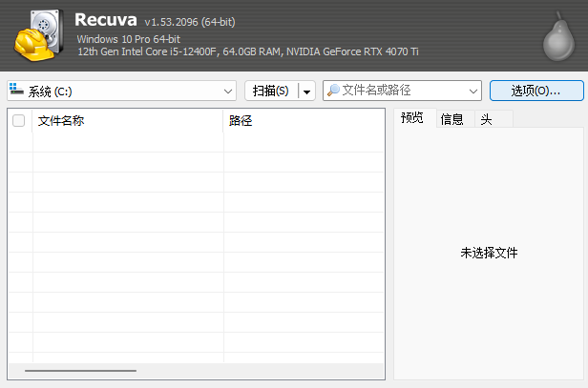Click the magnifier icon in the filter box
This screenshot has width=588, height=388.
click(x=333, y=91)
